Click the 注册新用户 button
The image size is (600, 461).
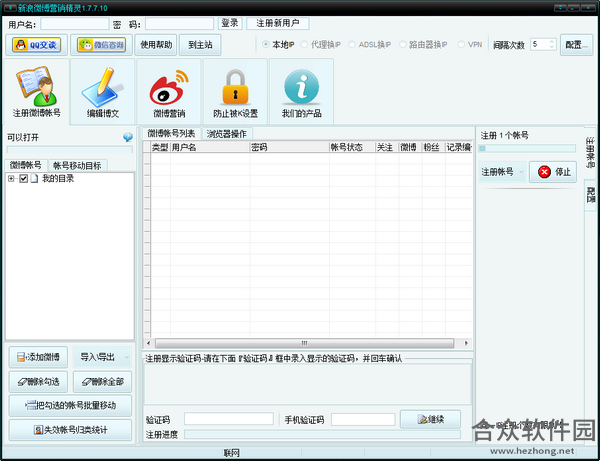278,23
